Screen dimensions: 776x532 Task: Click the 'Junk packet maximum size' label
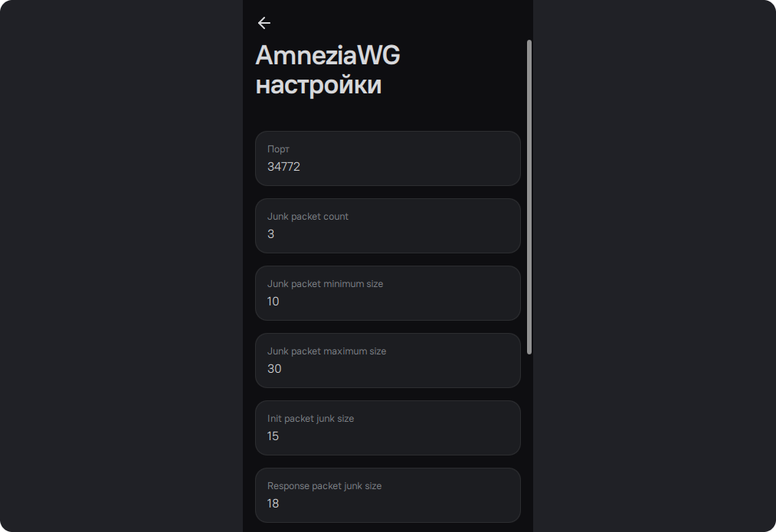326,351
